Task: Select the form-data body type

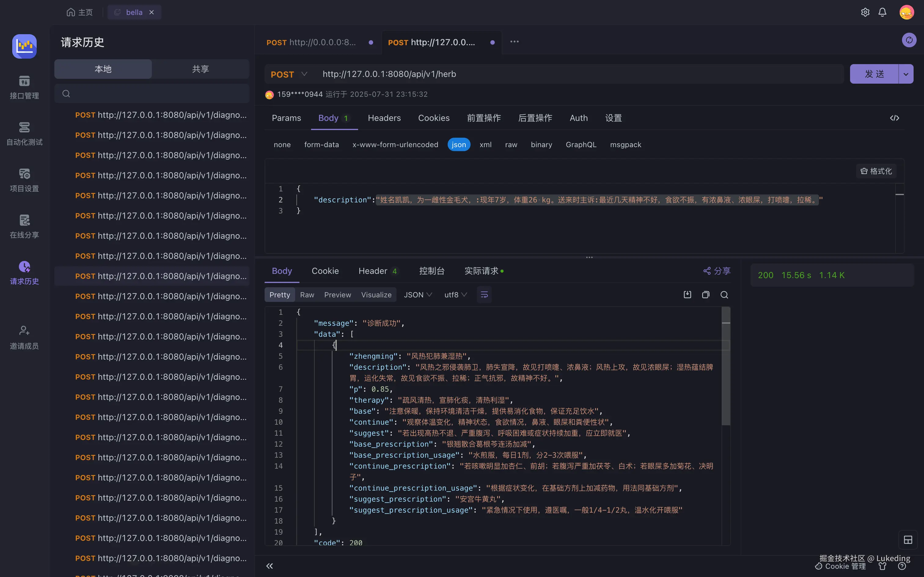Action: point(321,144)
